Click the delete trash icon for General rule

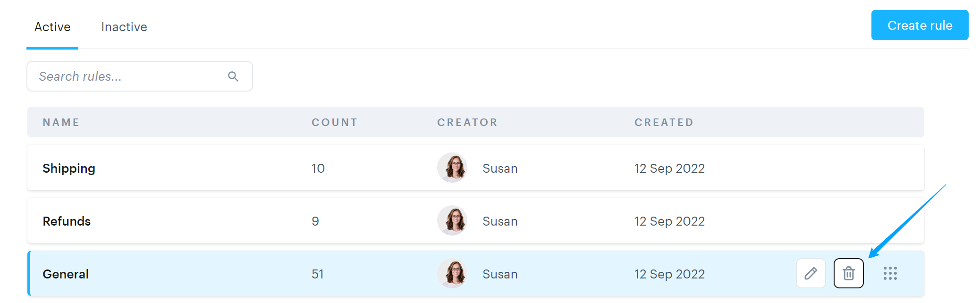(848, 273)
